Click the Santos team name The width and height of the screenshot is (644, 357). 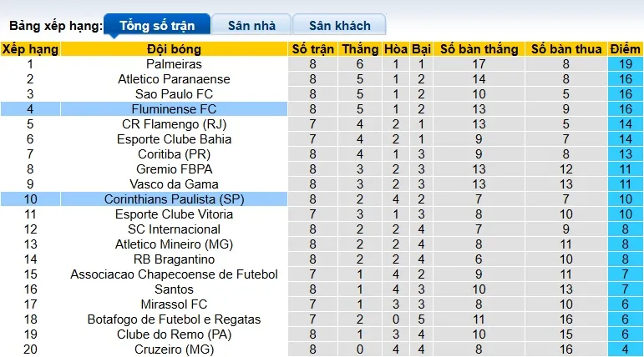[x=174, y=289]
